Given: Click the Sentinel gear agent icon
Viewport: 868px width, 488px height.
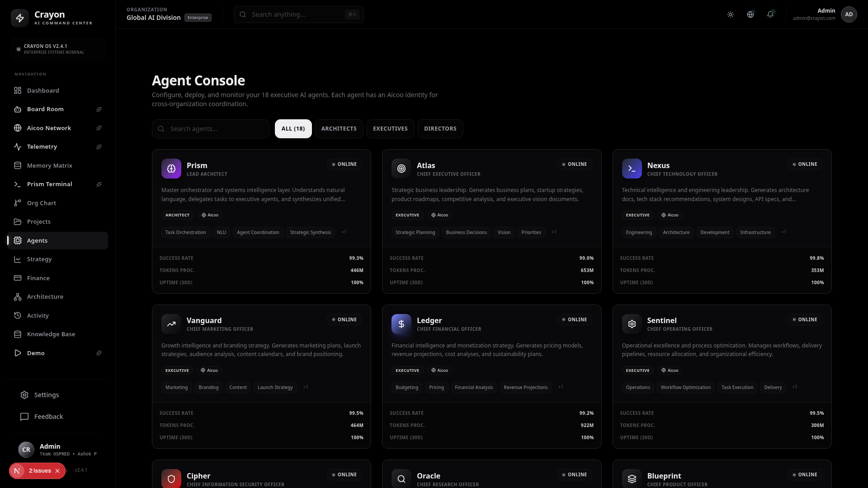Looking at the screenshot, I should [632, 324].
